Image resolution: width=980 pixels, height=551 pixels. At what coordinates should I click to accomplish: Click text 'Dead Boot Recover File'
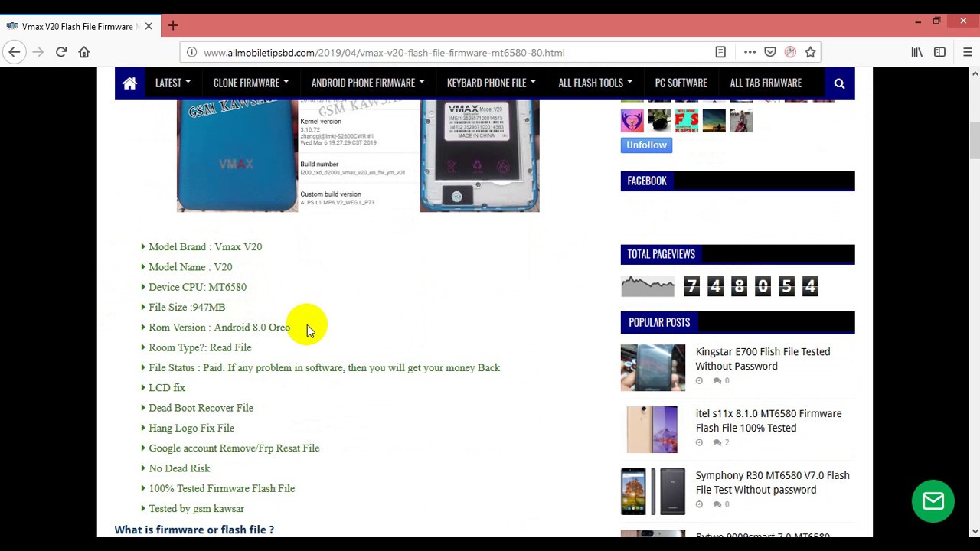(x=201, y=408)
